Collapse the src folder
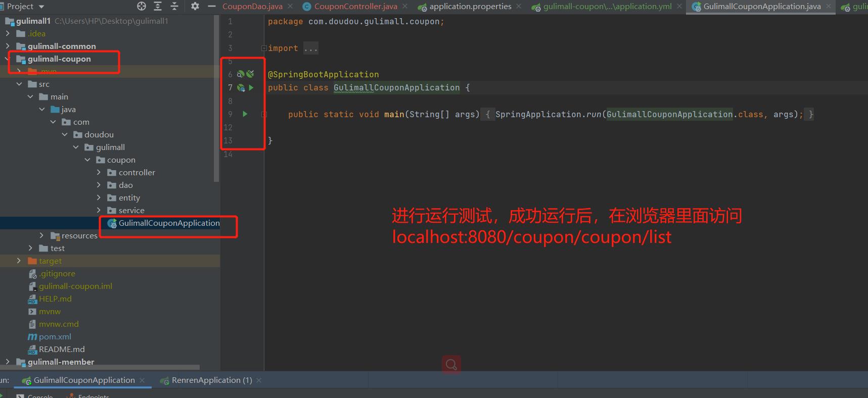The width and height of the screenshot is (868, 398). [19, 84]
